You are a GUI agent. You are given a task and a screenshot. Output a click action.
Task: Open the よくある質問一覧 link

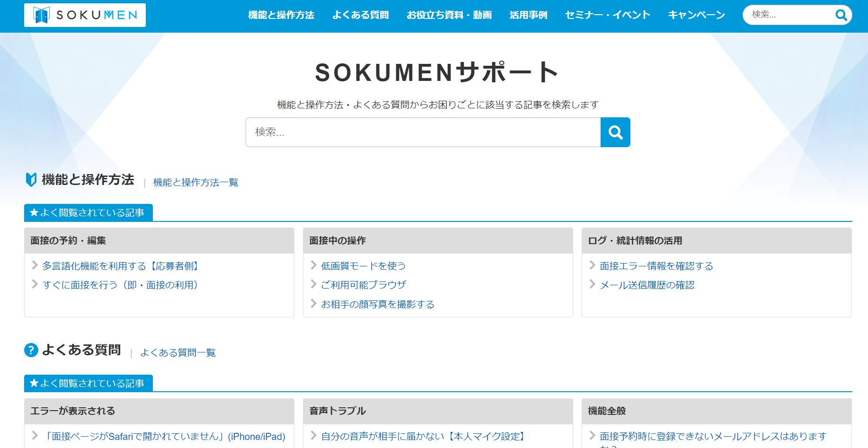pos(178,353)
